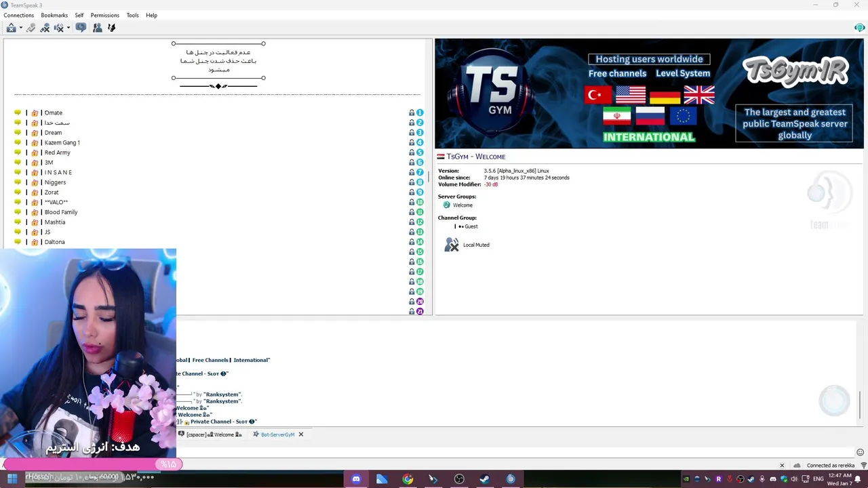Viewport: 868px width, 488px height.
Task: Click number badge 14 on Daltona row
Action: tap(420, 242)
